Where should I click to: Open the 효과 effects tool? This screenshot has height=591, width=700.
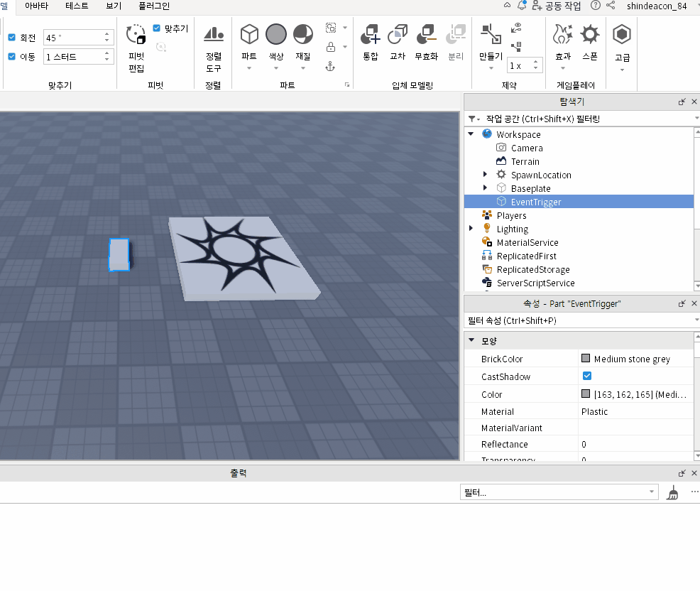563,43
